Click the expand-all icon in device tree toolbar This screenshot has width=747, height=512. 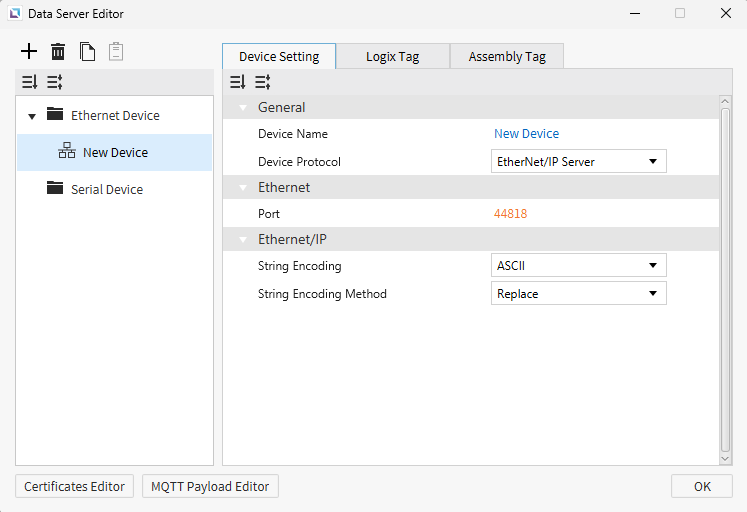click(x=55, y=82)
